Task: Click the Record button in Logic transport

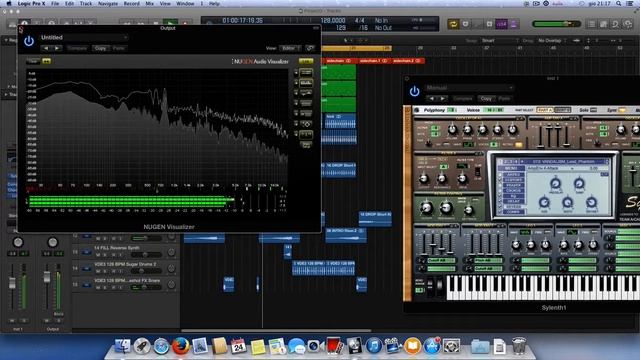Action: pos(185,23)
